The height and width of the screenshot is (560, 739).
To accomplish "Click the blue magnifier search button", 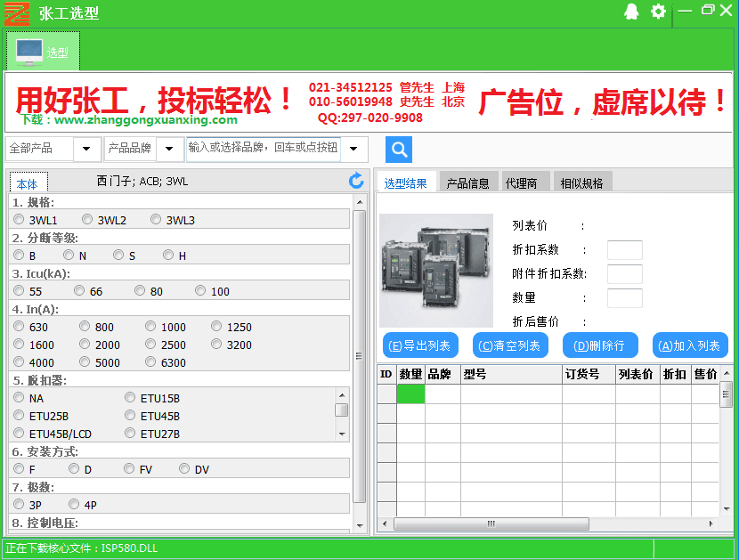I will pyautogui.click(x=399, y=149).
